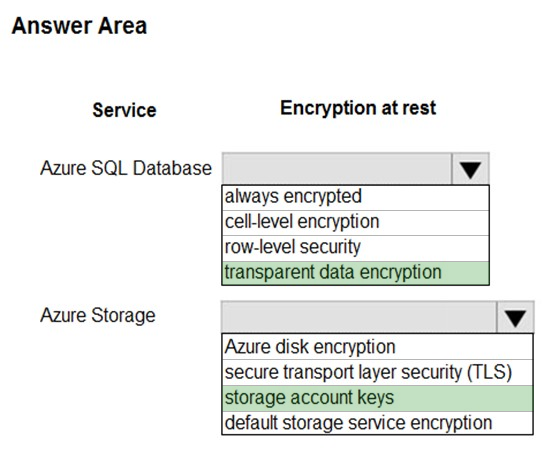Click the Azure Storage label

[x=98, y=316]
